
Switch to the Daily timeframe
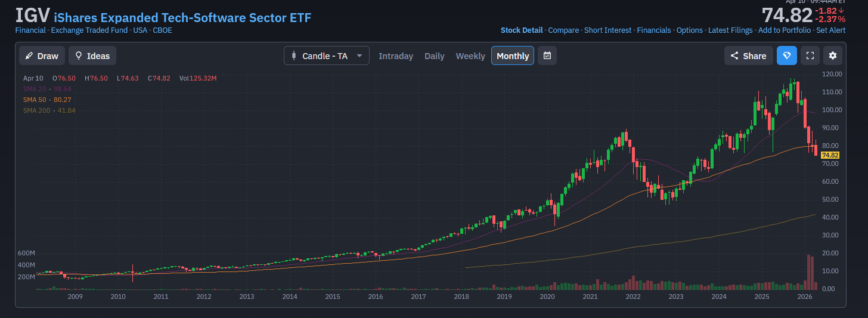[435, 56]
